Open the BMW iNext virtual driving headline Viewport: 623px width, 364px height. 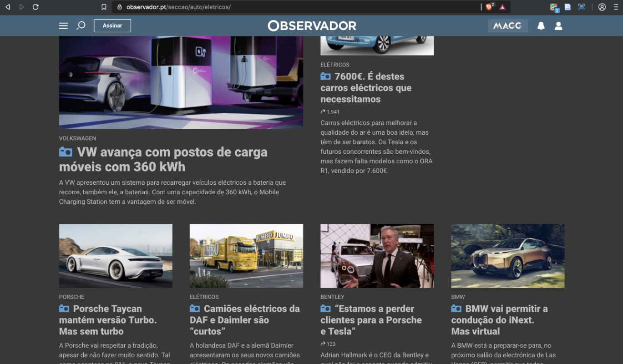(500, 320)
